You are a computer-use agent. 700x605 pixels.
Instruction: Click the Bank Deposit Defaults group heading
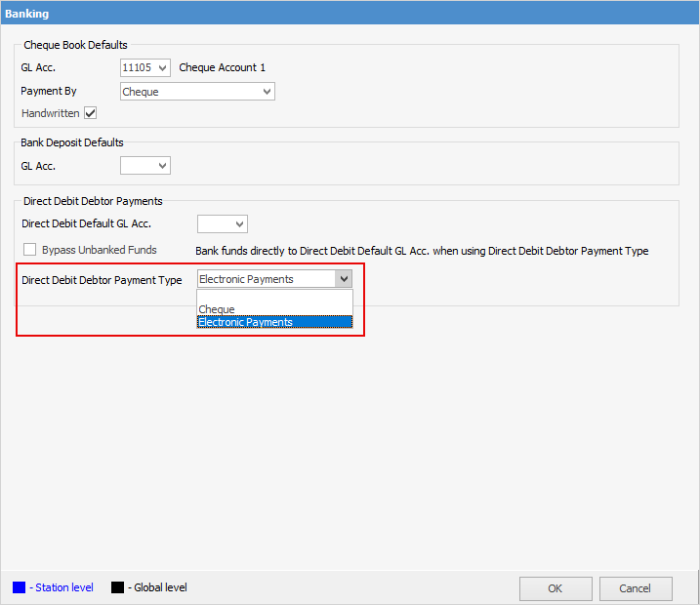click(72, 142)
